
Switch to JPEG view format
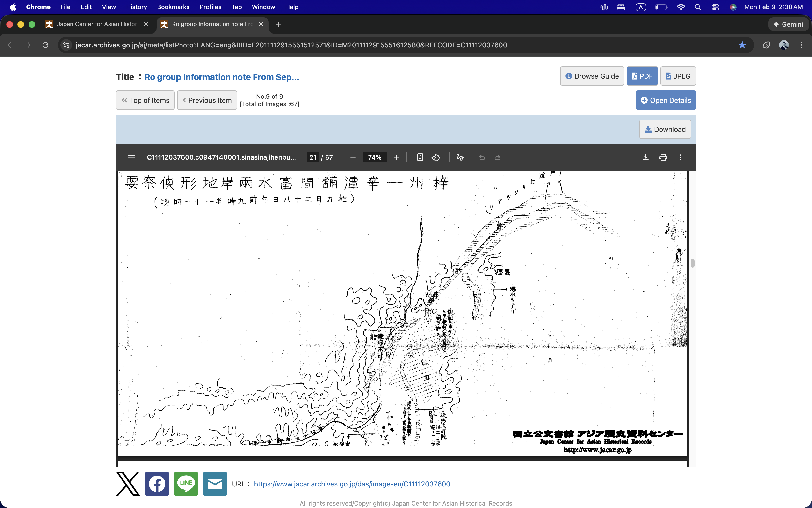coord(678,76)
